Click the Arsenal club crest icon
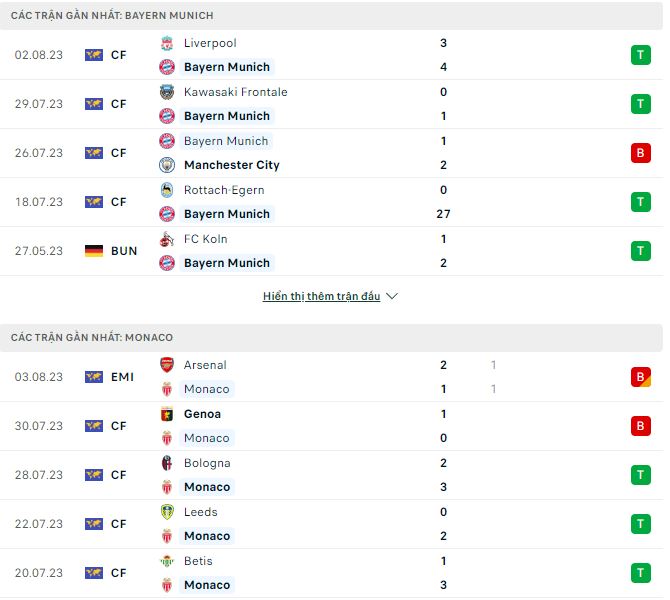Screen dimensions: 670x600 click(167, 365)
